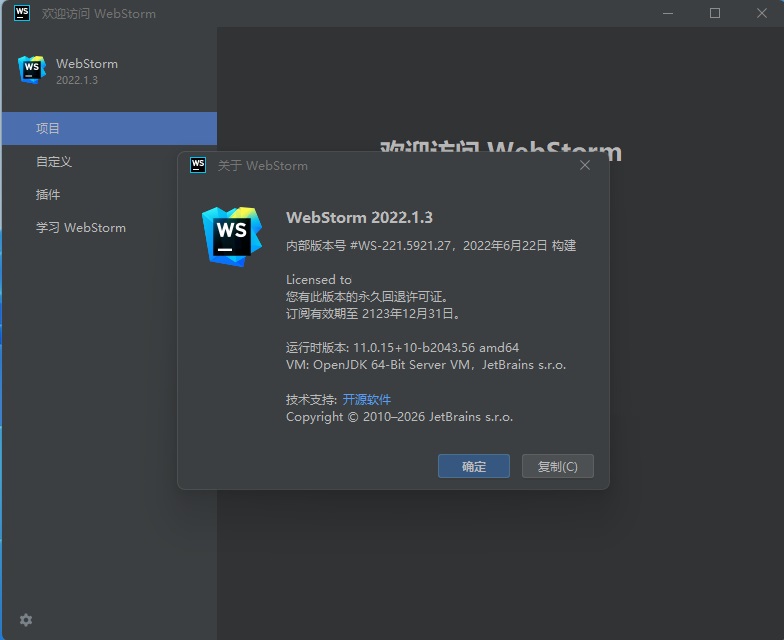Image resolution: width=784 pixels, height=640 pixels.
Task: Click the WebStorm logo in the sidebar header
Action: [32, 70]
